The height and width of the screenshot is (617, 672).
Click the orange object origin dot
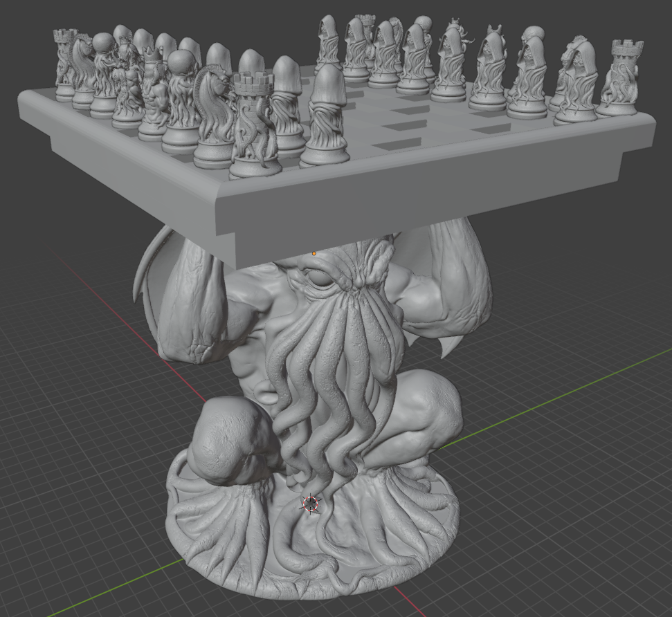click(314, 254)
